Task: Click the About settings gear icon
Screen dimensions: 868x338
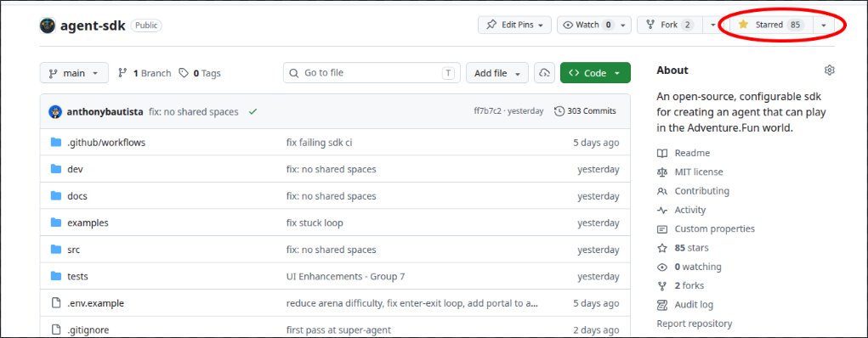Action: (829, 70)
